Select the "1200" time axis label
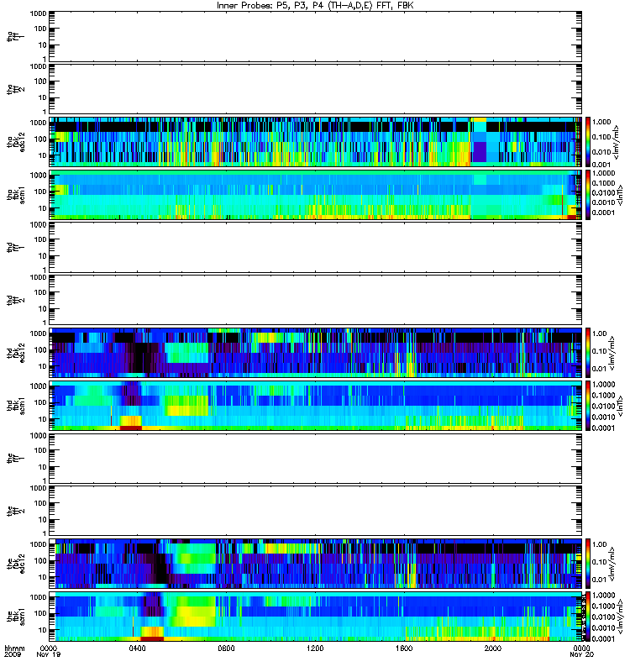 click(315, 648)
